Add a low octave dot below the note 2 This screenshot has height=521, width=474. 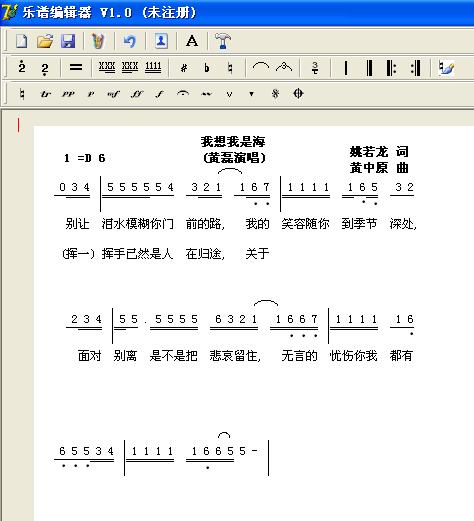pyautogui.click(x=45, y=69)
